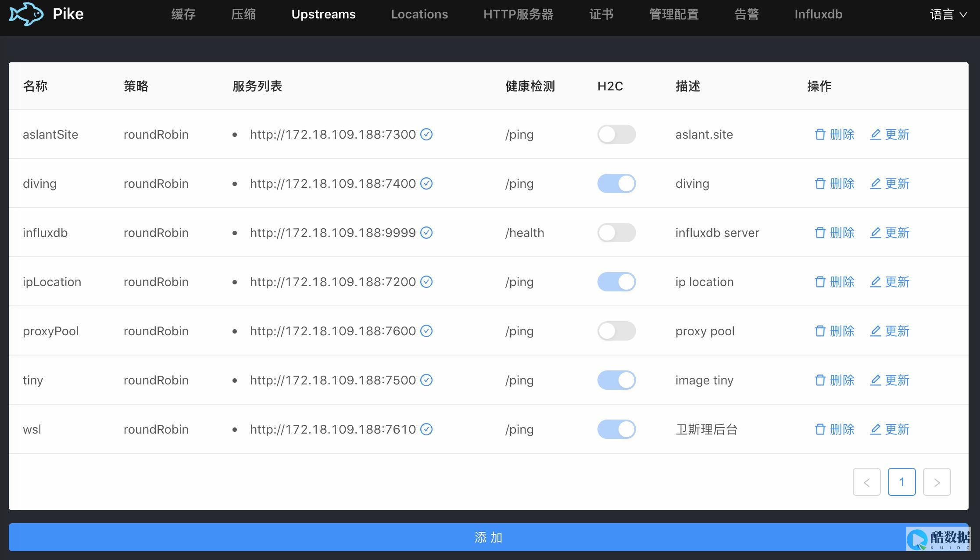Click the aslantSite name cell
The height and width of the screenshot is (560, 980).
pos(50,134)
